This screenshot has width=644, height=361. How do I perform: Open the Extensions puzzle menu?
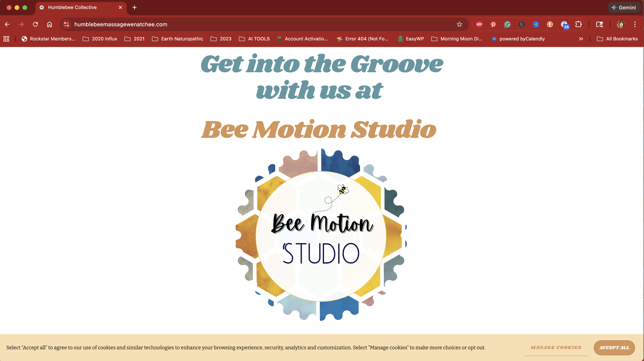tap(579, 24)
